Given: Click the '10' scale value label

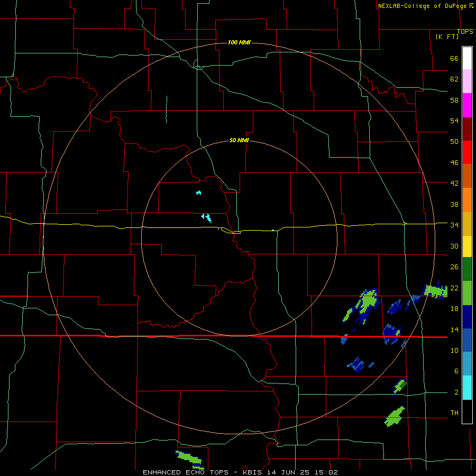Looking at the screenshot, I should pos(454,350).
